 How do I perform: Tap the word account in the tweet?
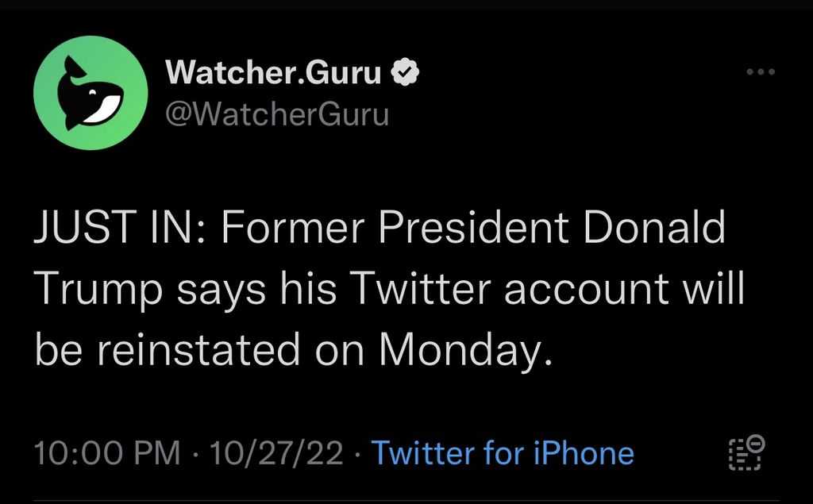587,290
